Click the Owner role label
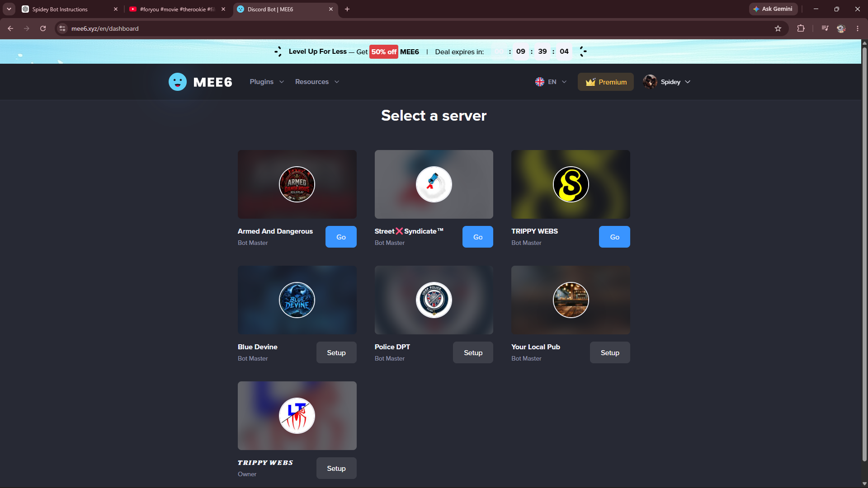The height and width of the screenshot is (488, 868). point(247,474)
